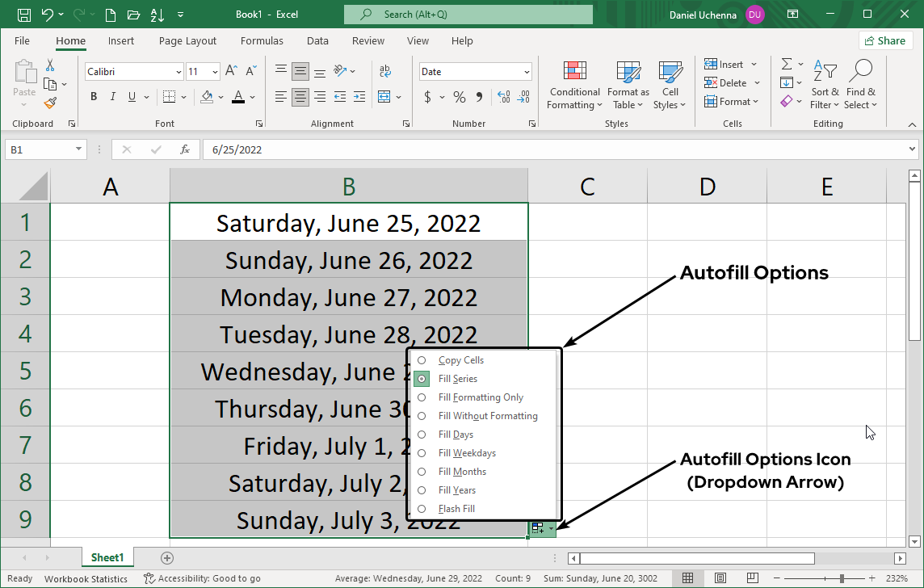
Task: Open Conditional Formatting menu
Action: coord(574,85)
